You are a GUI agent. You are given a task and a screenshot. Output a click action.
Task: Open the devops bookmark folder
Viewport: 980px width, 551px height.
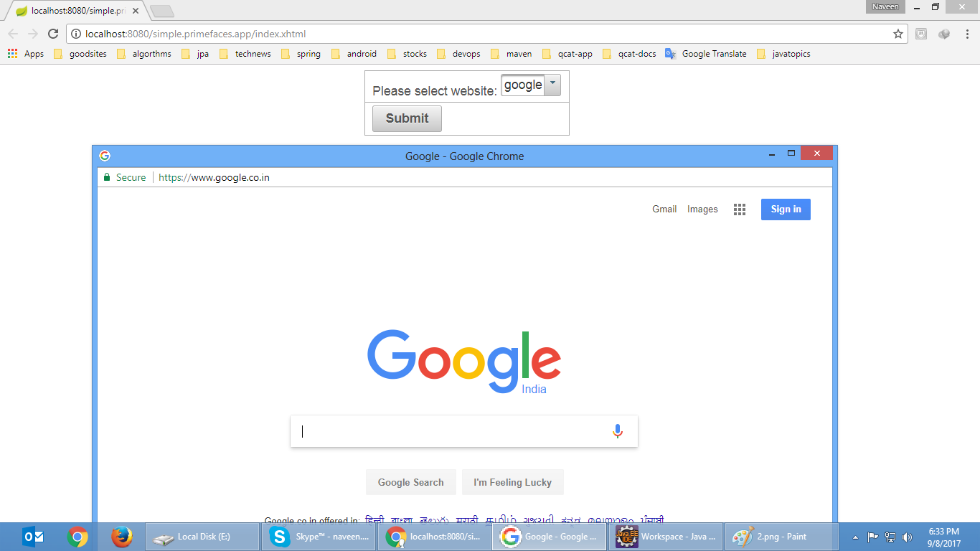[x=458, y=54]
